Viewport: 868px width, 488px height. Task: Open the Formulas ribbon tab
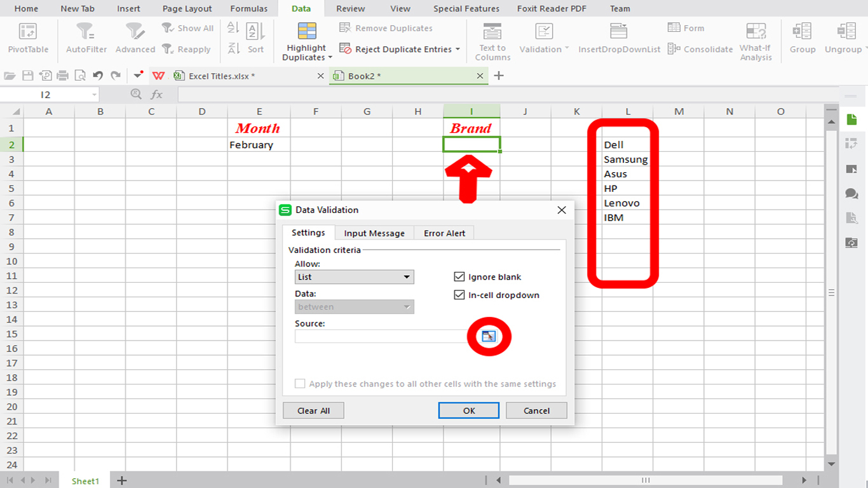click(x=250, y=8)
